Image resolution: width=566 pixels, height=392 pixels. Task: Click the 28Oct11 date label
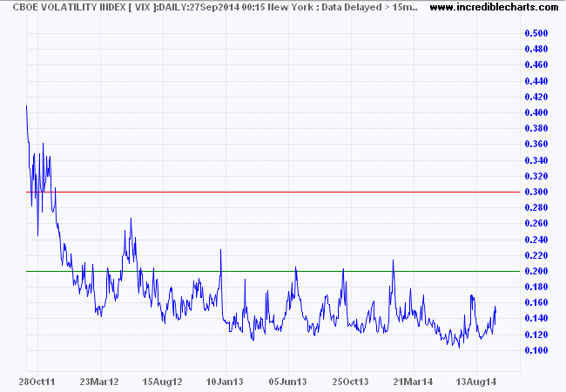coord(37,382)
